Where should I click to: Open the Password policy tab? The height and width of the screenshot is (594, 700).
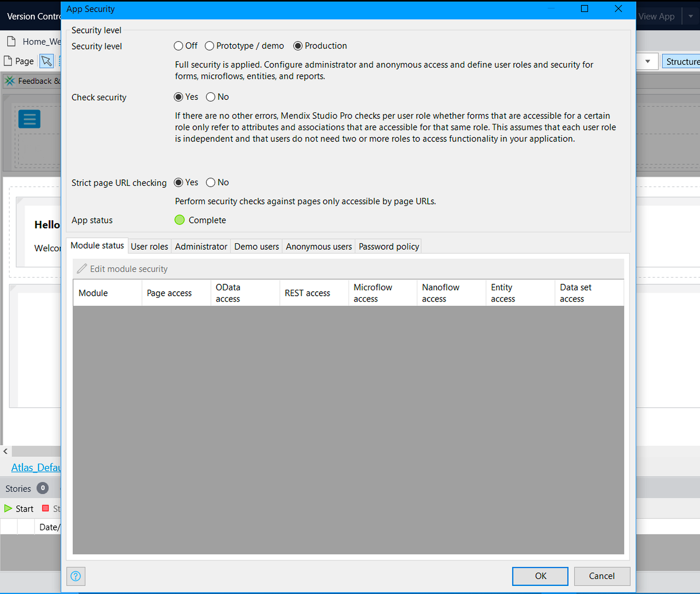388,246
